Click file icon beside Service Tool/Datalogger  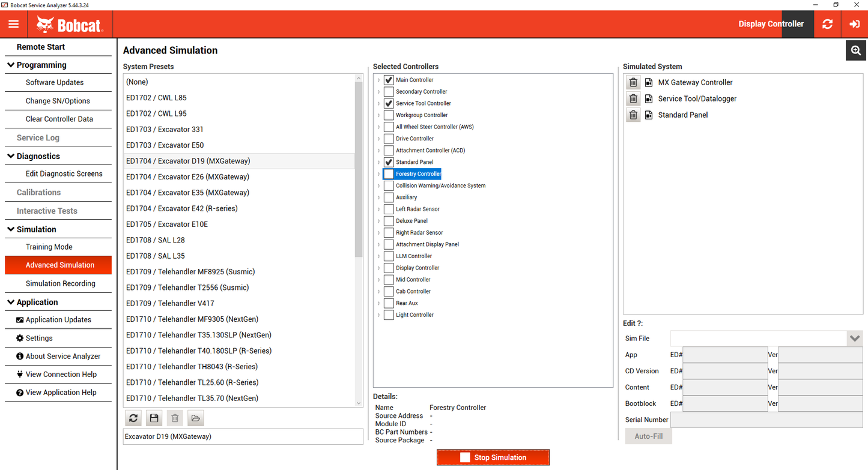pos(649,98)
